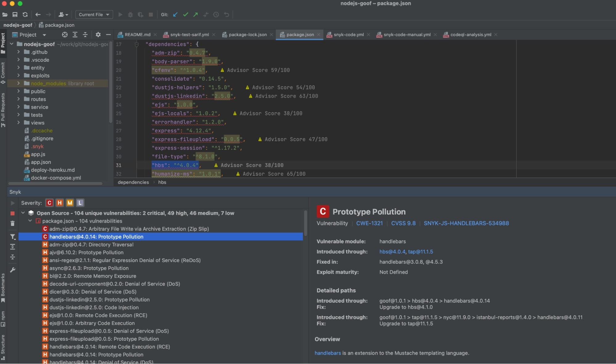Open Snyk filter funnel icon
Screen dimensions: 616x364
[x=13, y=237]
